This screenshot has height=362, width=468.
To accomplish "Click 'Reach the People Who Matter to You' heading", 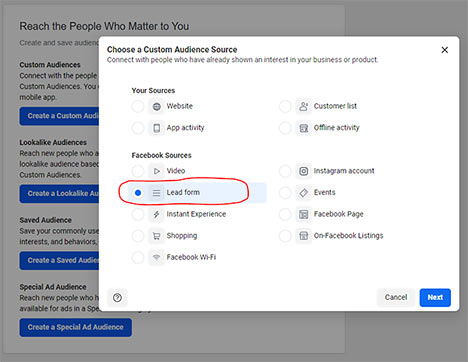I will coord(104,26).
